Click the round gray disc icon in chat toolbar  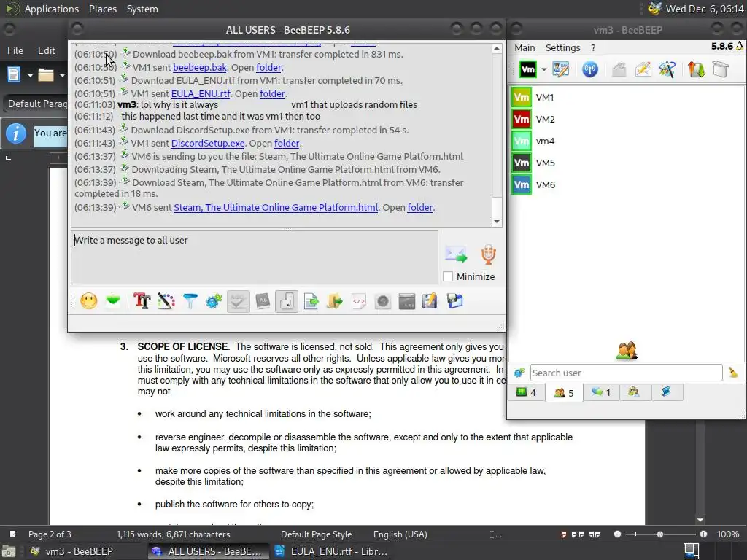click(383, 301)
